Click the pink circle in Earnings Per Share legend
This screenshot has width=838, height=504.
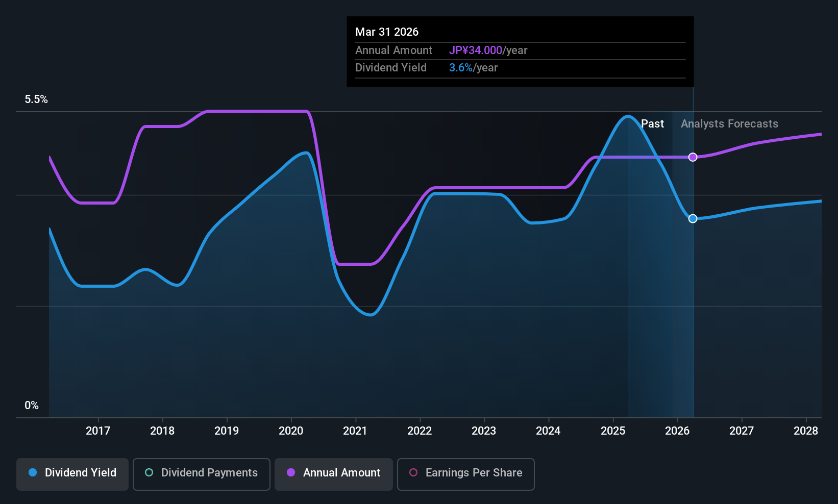[413, 472]
